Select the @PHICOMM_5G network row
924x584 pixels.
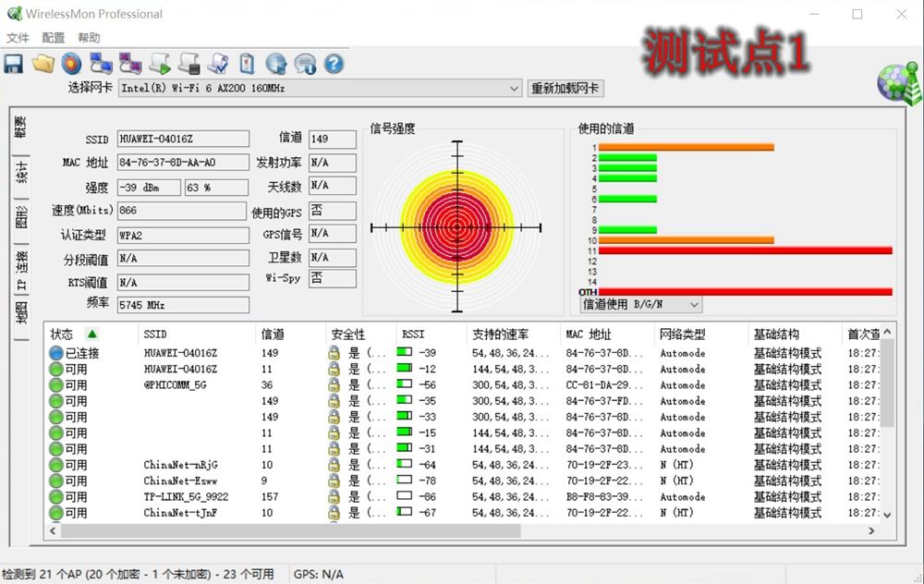463,384
